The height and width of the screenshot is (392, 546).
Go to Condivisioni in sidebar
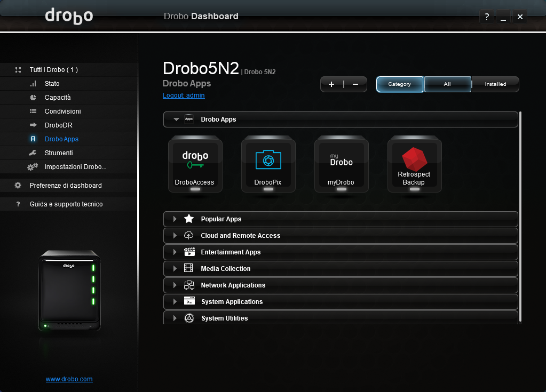(62, 111)
